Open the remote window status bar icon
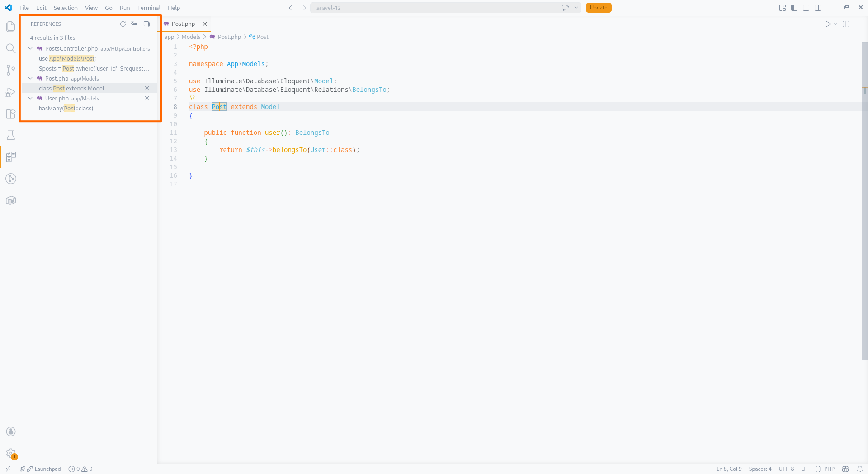 pos(8,469)
